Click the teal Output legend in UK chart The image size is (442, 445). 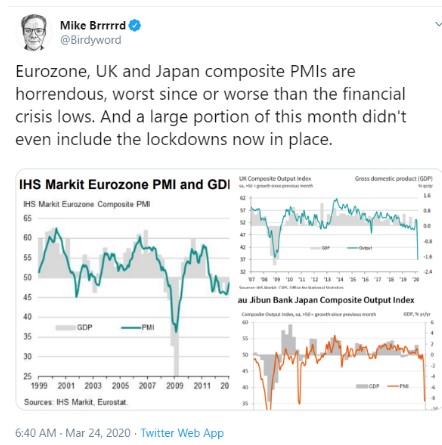[359, 248]
